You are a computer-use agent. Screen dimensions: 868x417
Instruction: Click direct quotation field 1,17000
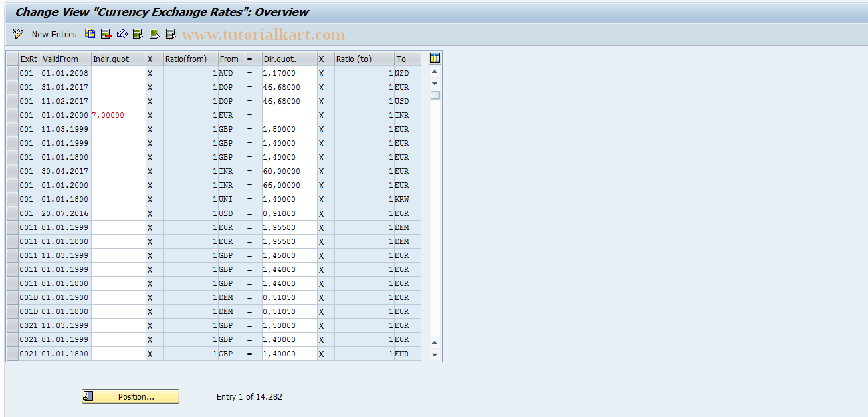289,73
